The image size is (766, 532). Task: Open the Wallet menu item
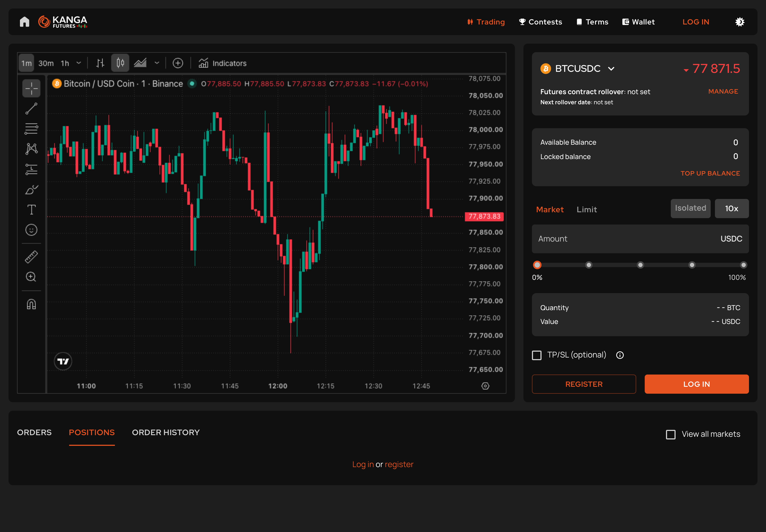pyautogui.click(x=638, y=22)
